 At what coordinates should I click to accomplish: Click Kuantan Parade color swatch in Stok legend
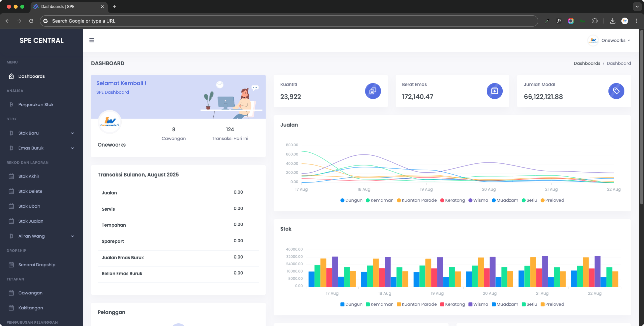(x=399, y=304)
